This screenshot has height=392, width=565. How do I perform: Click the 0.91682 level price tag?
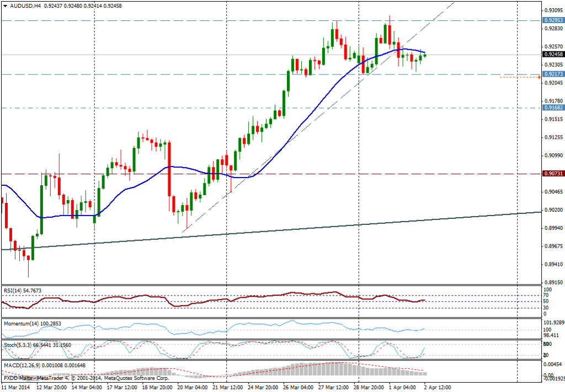553,108
